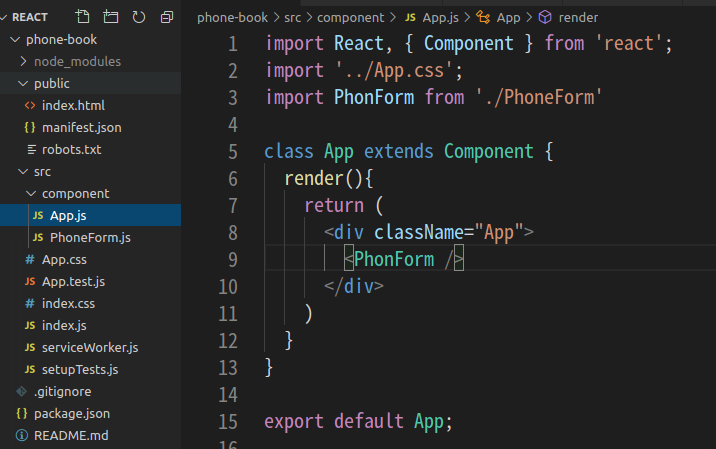Click the JS icon next to PhoneForm.js
Screen dimensions: 716x449
click(38, 238)
